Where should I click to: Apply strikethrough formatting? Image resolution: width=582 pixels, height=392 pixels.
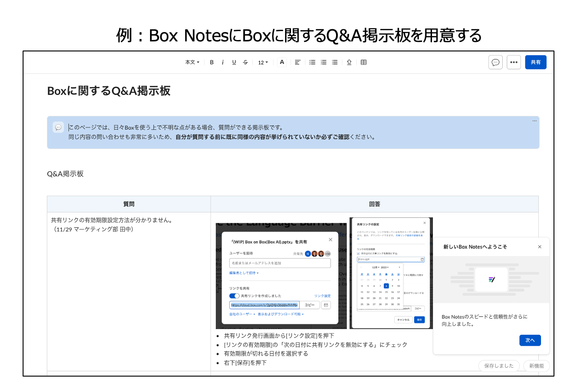[245, 63]
